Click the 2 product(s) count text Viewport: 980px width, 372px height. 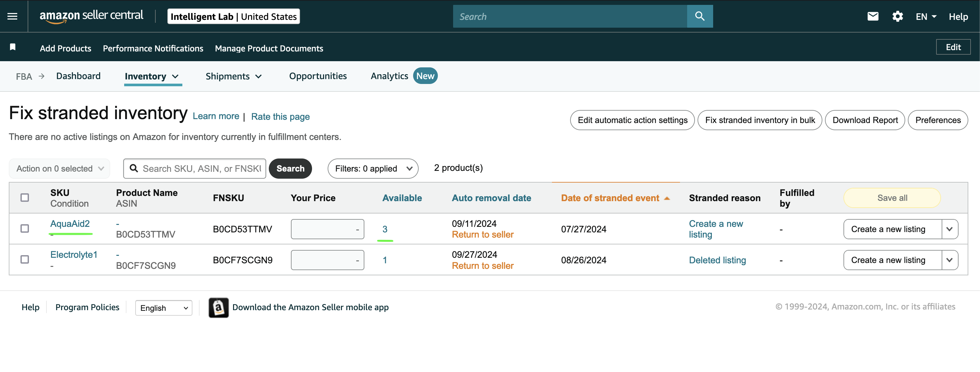click(458, 168)
